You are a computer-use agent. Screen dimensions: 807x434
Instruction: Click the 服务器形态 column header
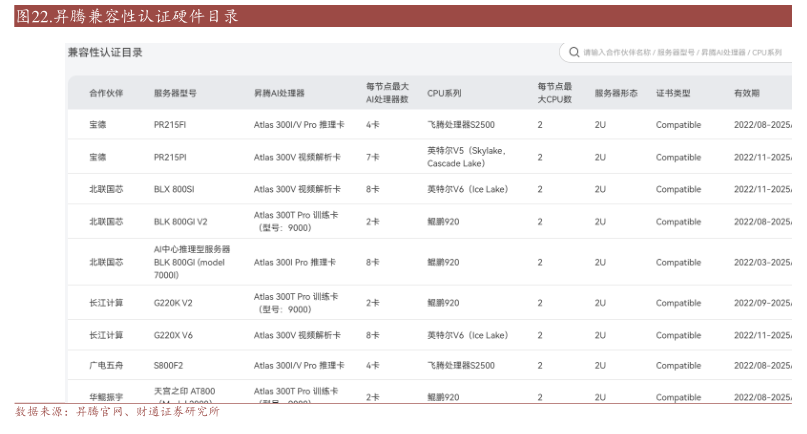616,93
